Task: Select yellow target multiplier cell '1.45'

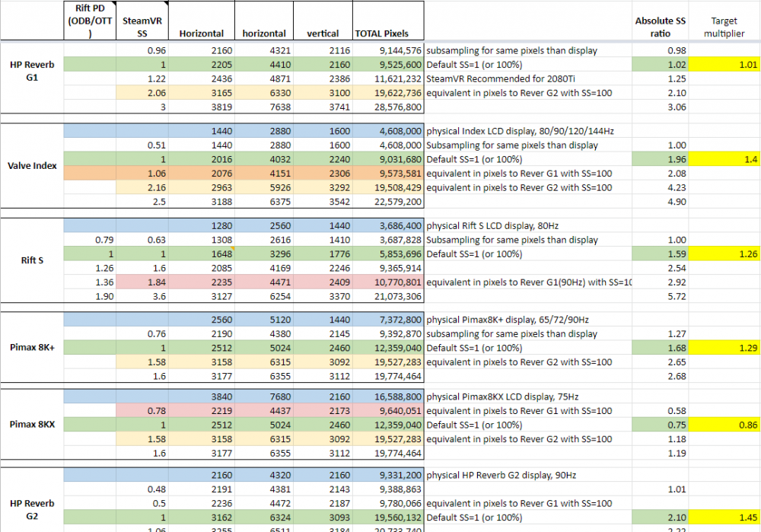Action: pyautogui.click(x=724, y=518)
